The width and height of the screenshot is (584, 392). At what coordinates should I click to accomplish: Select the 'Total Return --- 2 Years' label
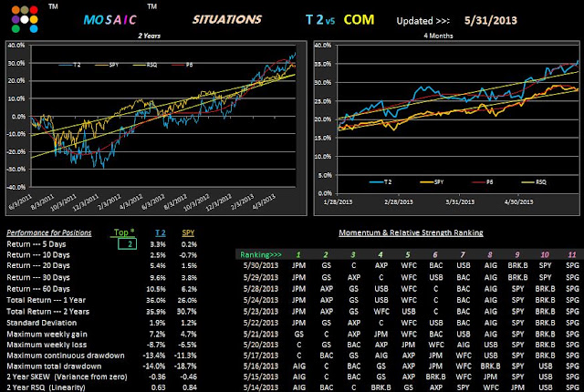(47, 312)
